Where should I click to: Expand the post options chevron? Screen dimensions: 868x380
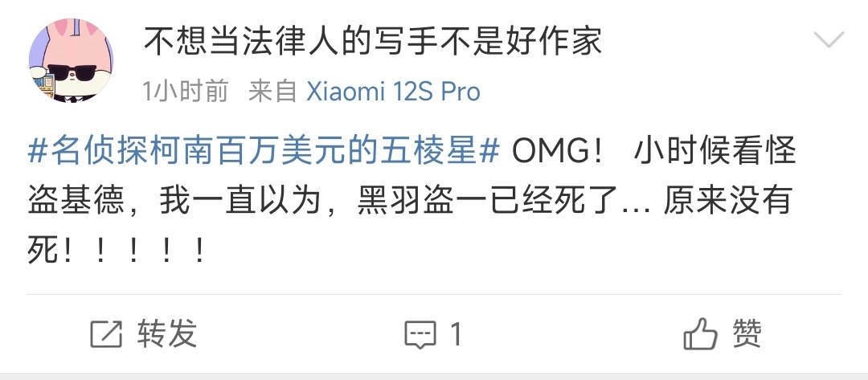[829, 39]
